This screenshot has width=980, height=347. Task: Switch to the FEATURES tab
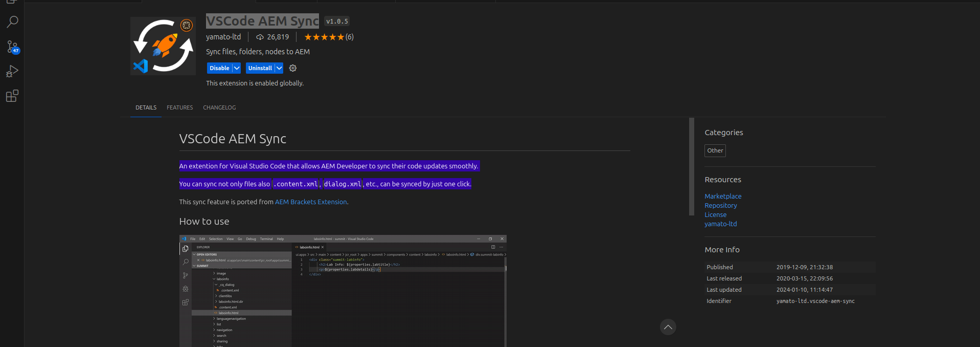(x=179, y=107)
